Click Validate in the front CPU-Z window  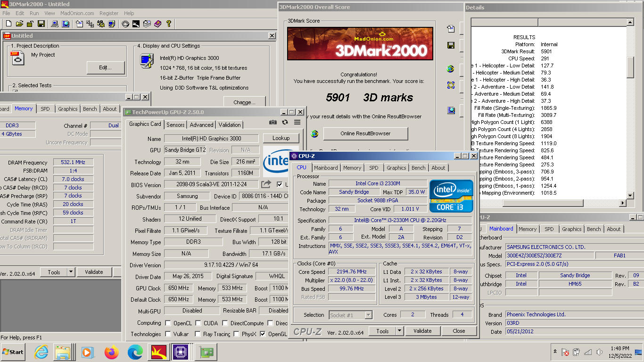(x=422, y=331)
